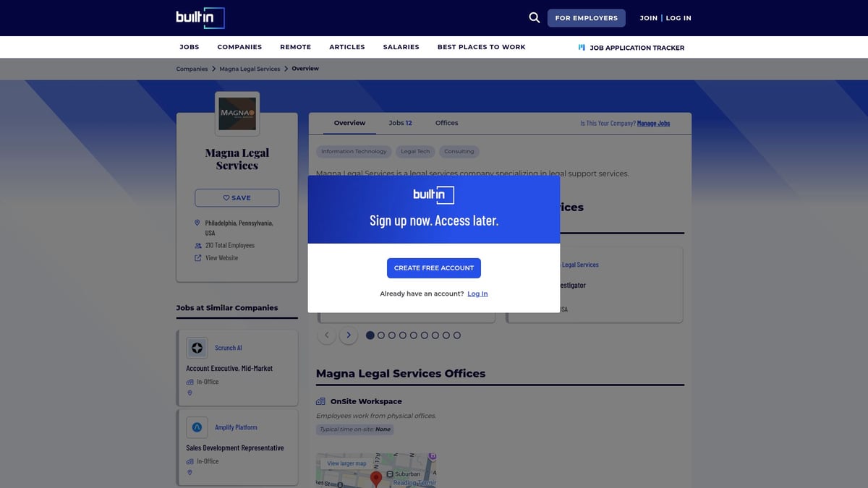Image resolution: width=868 pixels, height=488 pixels.
Task: Switch to the Jobs 12 tab
Action: click(x=399, y=123)
